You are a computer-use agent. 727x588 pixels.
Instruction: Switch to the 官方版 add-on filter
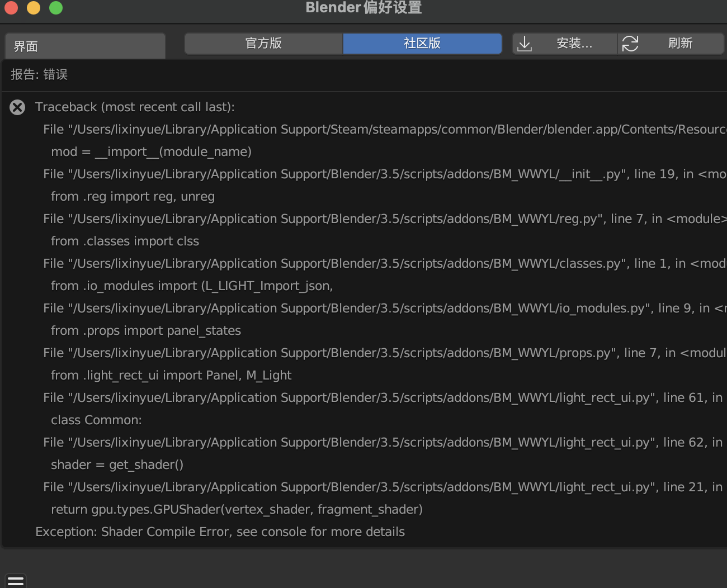click(263, 44)
